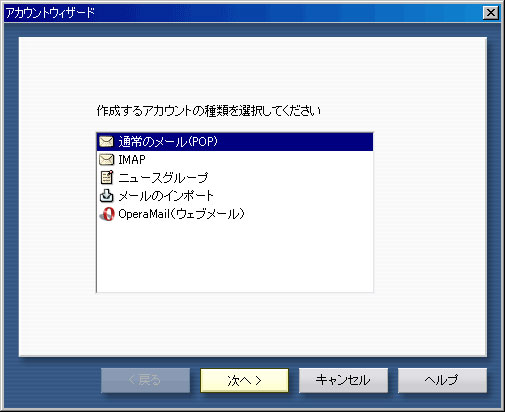Image resolution: width=505 pixels, height=412 pixels.
Task: Click the notepad icon beside ニュースグループ
Action: coord(107,178)
